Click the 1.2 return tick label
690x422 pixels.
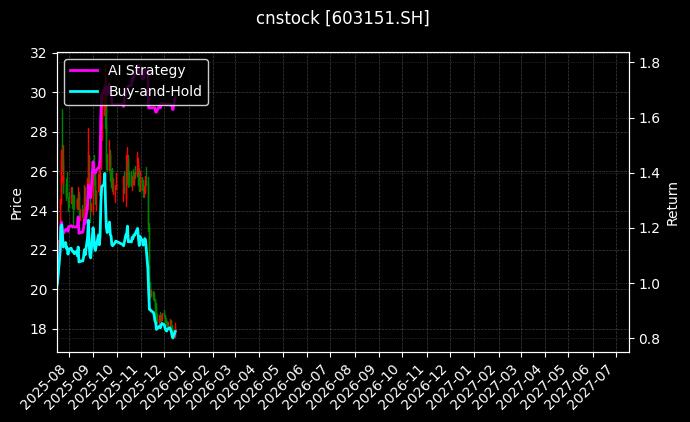(649, 228)
